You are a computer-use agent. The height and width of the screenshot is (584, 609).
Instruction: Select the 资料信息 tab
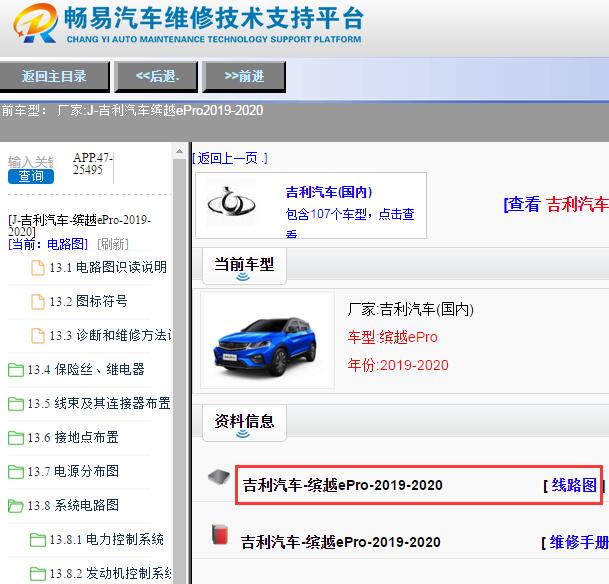(x=244, y=422)
